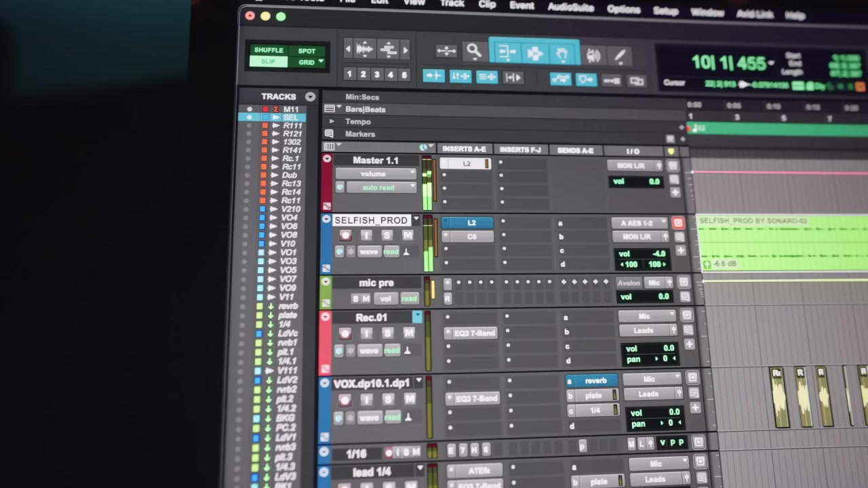Click zoom preset number 3
Screen dimensions: 868x488
[x=376, y=75]
